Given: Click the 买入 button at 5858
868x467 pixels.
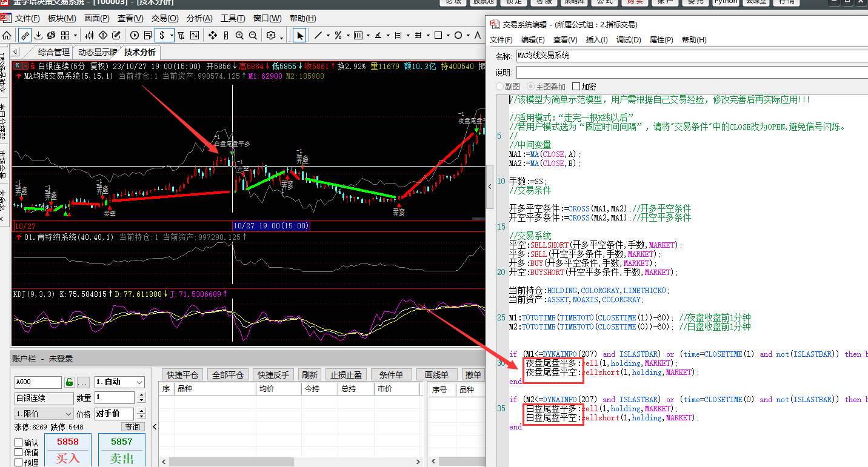Looking at the screenshot, I should [x=68, y=451].
